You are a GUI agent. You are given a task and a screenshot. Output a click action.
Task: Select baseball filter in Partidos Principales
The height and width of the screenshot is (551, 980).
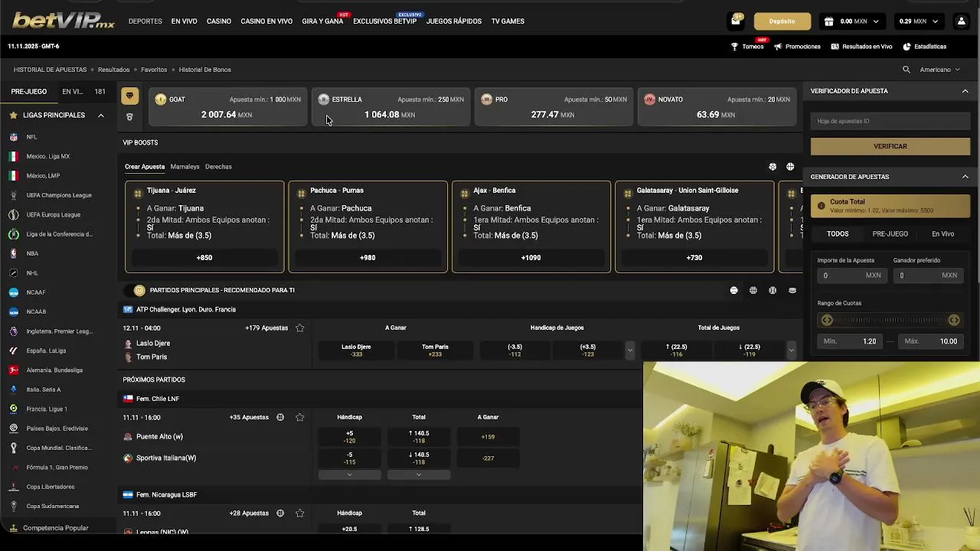[x=773, y=291]
